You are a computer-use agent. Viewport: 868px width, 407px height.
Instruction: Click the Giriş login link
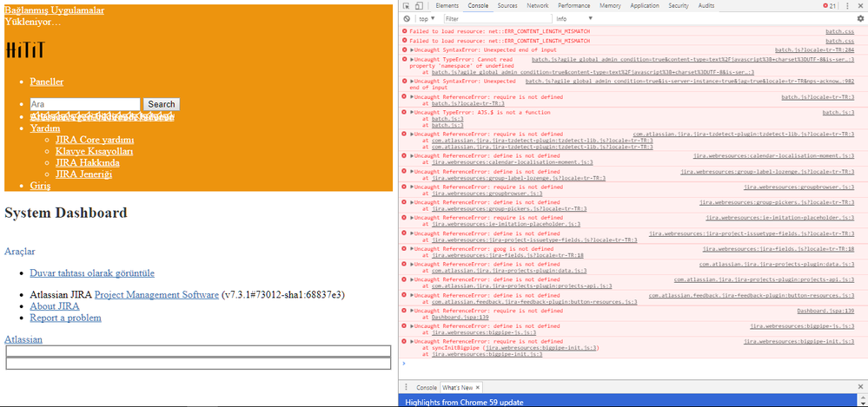tap(40, 186)
